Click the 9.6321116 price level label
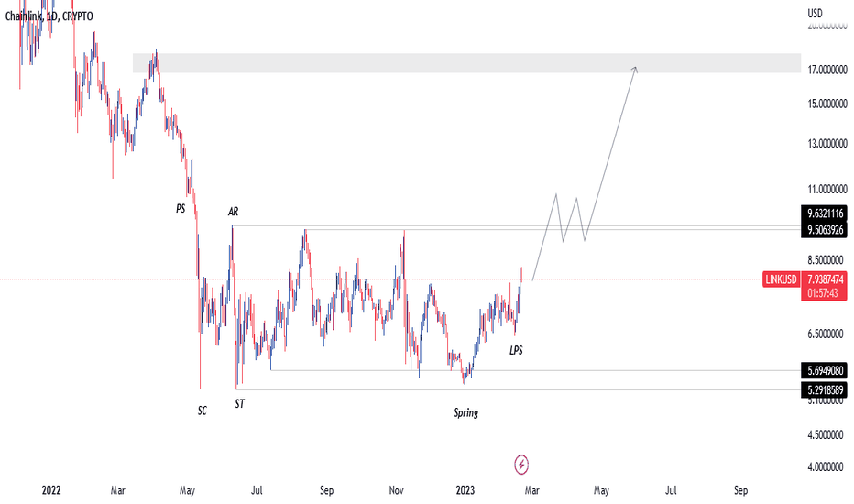The image size is (854, 504). click(x=825, y=213)
